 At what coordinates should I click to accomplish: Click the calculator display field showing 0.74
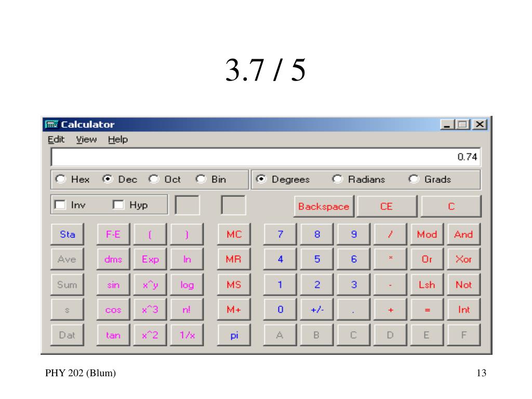click(265, 157)
